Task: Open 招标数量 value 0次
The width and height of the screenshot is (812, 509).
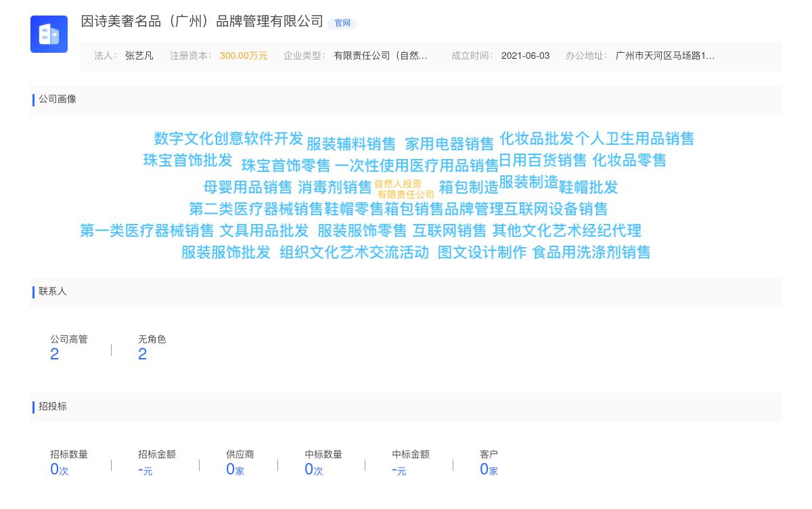Action: point(60,469)
